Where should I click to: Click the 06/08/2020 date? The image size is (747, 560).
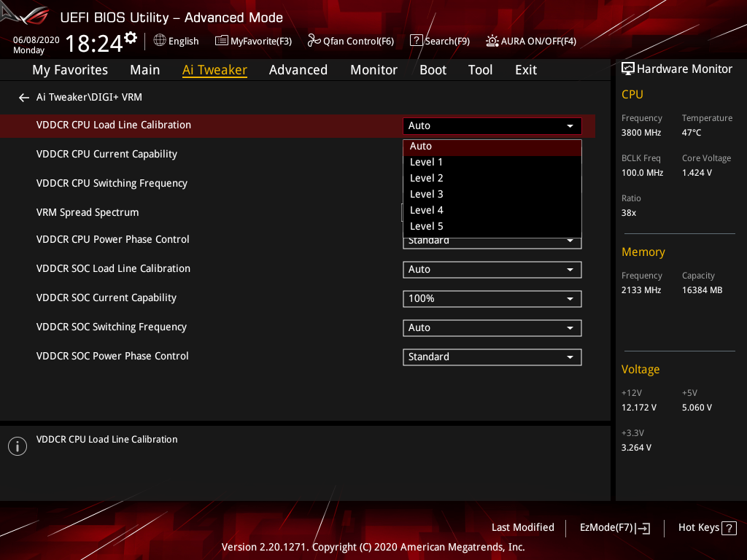point(36,40)
